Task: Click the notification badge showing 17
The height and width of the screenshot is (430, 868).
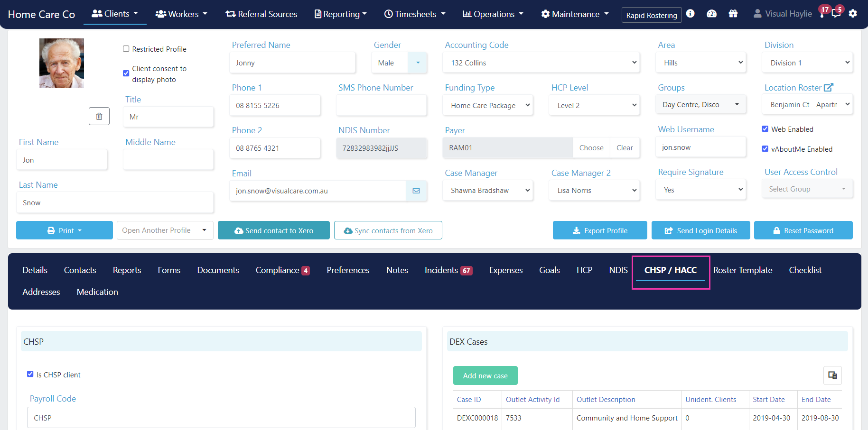Action: click(825, 9)
